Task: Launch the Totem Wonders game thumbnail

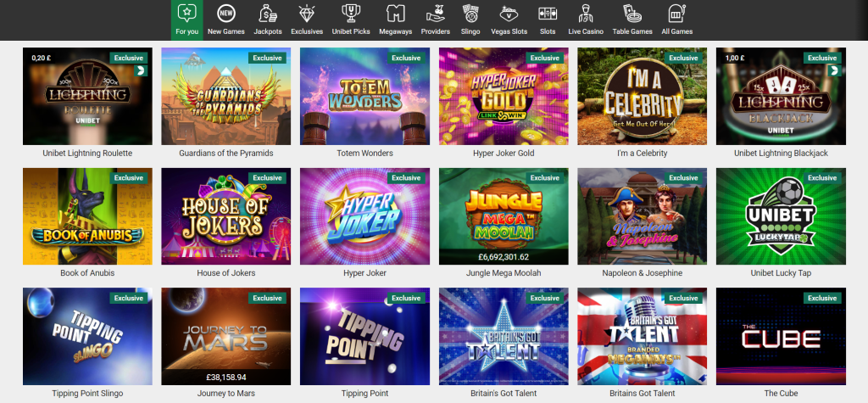Action: click(364, 97)
